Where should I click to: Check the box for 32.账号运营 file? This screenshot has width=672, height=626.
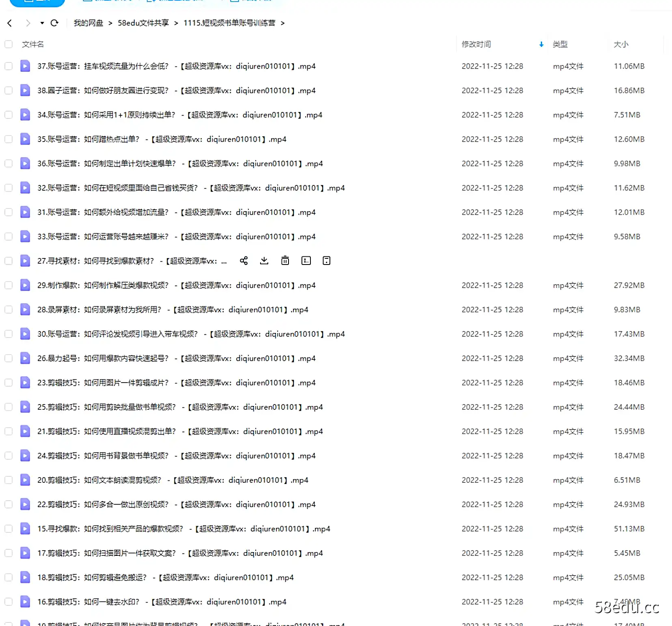9,188
